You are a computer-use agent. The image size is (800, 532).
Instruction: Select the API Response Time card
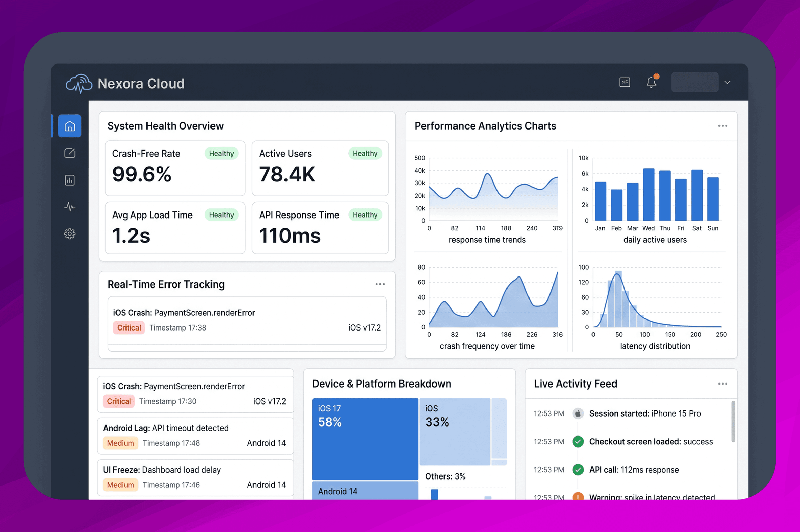coord(320,228)
